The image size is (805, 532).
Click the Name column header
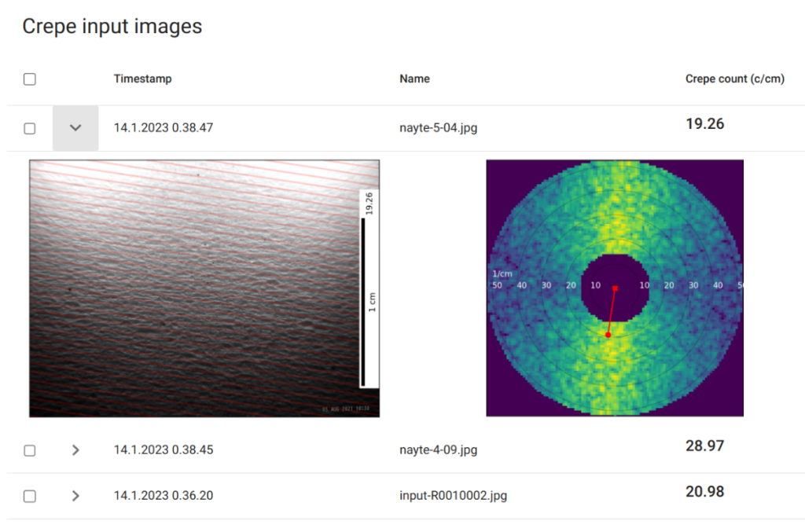pyautogui.click(x=415, y=79)
